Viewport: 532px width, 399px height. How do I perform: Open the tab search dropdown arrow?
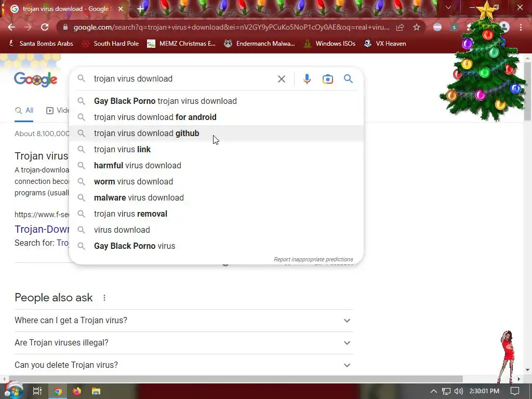448,7
